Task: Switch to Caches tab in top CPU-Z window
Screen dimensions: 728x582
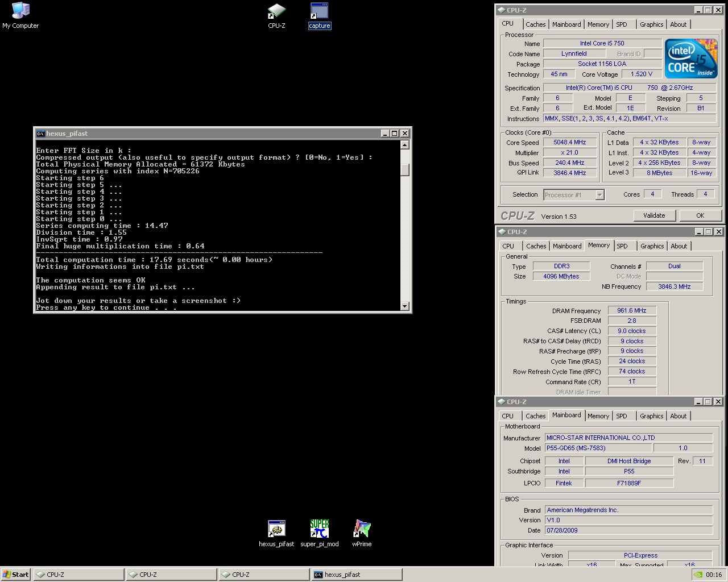Action: tap(535, 24)
